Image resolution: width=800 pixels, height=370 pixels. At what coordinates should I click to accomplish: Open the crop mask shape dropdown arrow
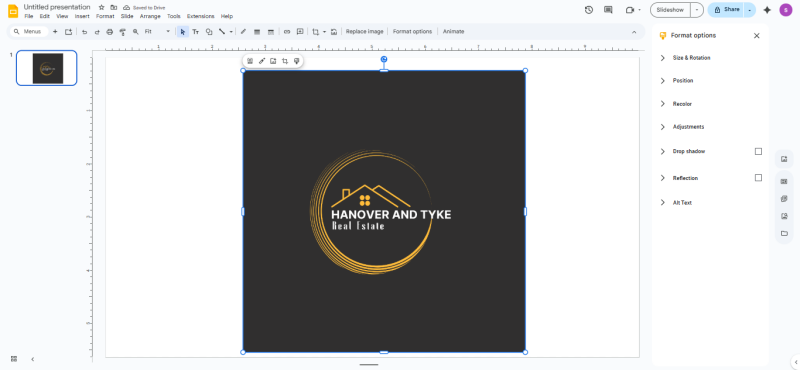coord(324,32)
